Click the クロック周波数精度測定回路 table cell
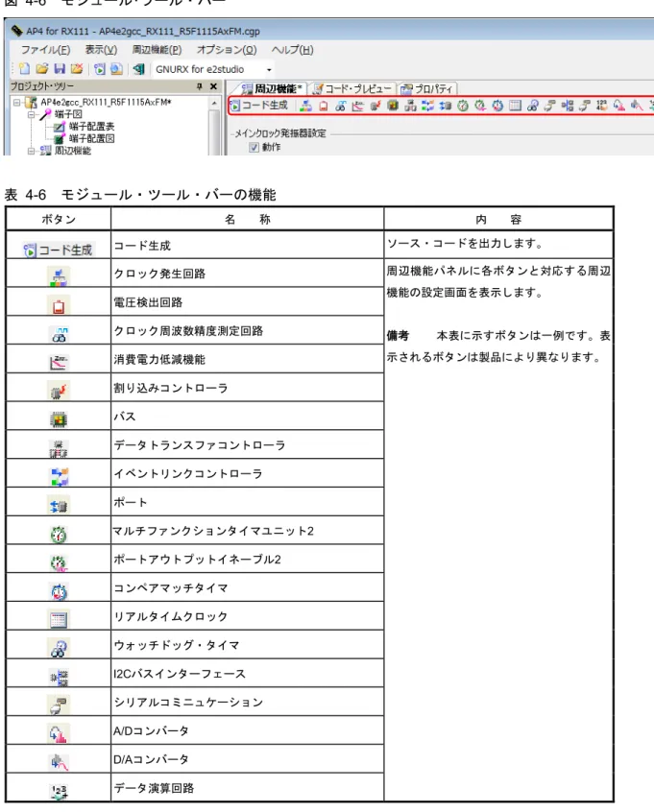This screenshot has height=812, width=654. (x=247, y=330)
